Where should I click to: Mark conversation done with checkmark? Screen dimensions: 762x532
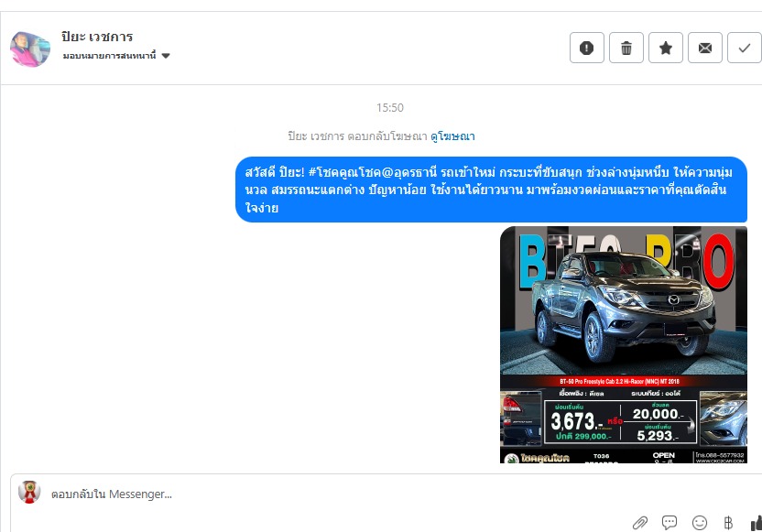744,48
